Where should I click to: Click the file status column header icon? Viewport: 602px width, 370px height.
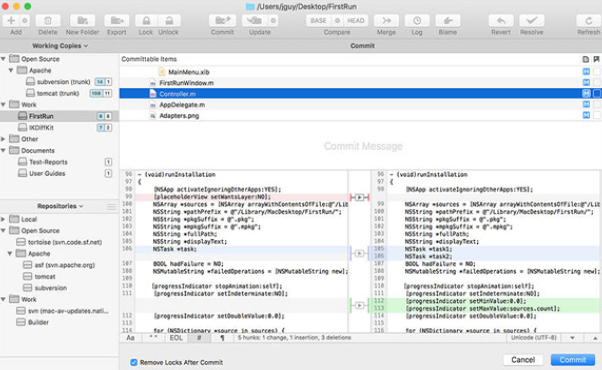click(x=585, y=59)
